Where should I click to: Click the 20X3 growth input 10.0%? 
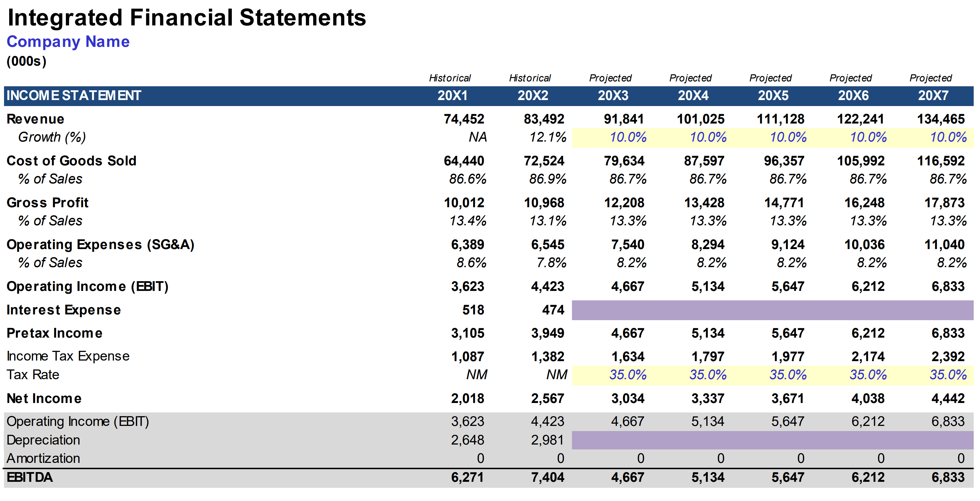pyautogui.click(x=628, y=137)
